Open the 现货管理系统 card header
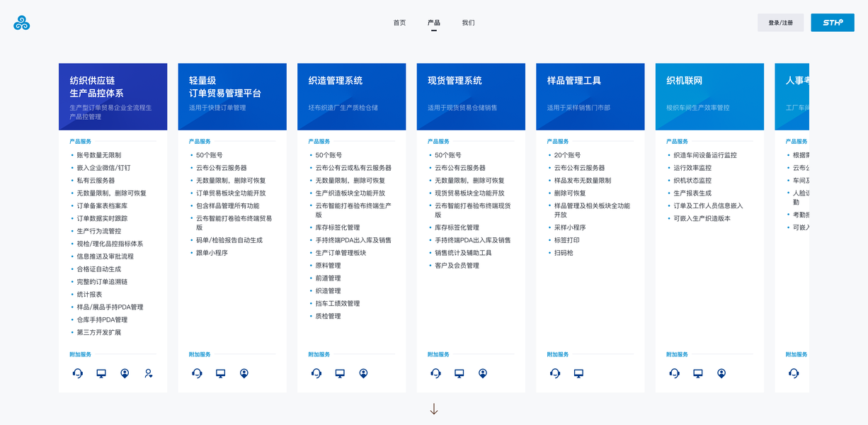 [x=471, y=97]
